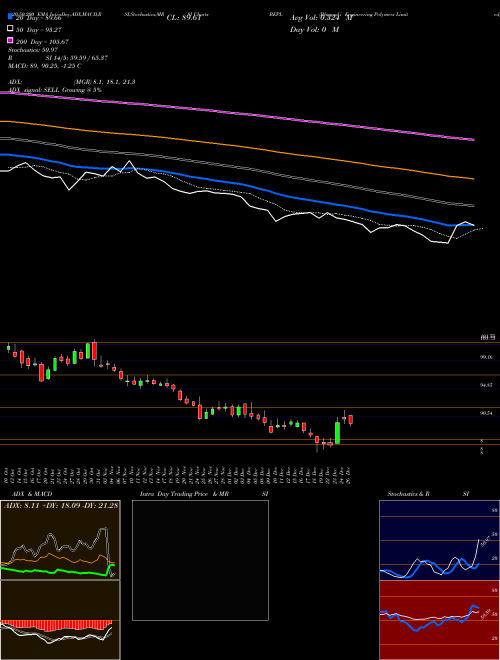
Task: Click the 'Stochastics & R' panel title
Action: pyautogui.click(x=408, y=494)
